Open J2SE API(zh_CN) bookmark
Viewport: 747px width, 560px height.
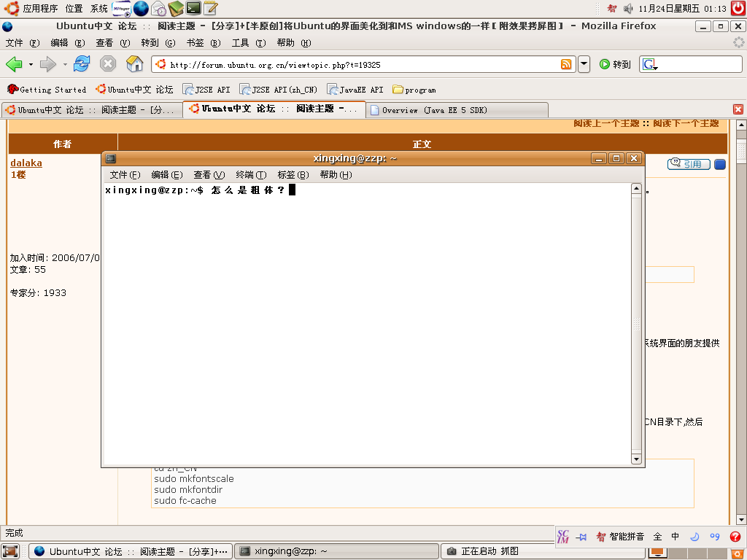point(279,90)
